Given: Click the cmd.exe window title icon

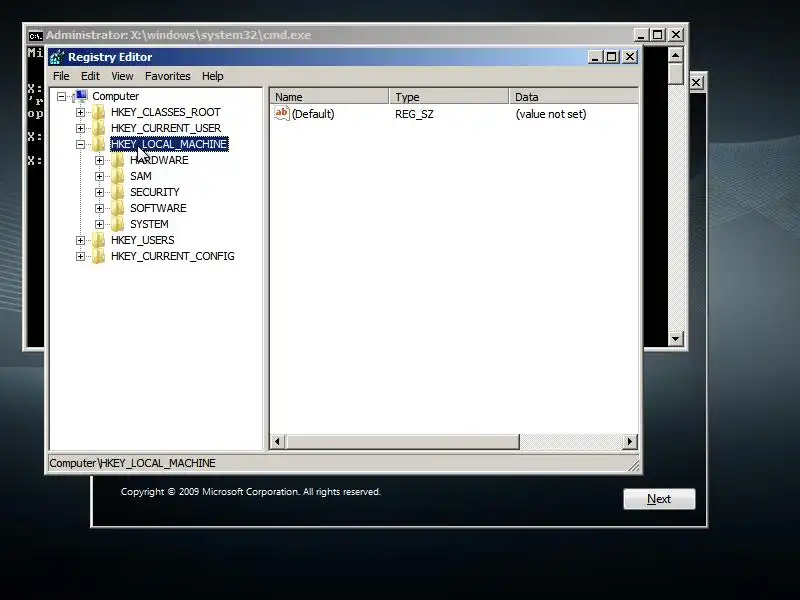Looking at the screenshot, I should point(35,36).
